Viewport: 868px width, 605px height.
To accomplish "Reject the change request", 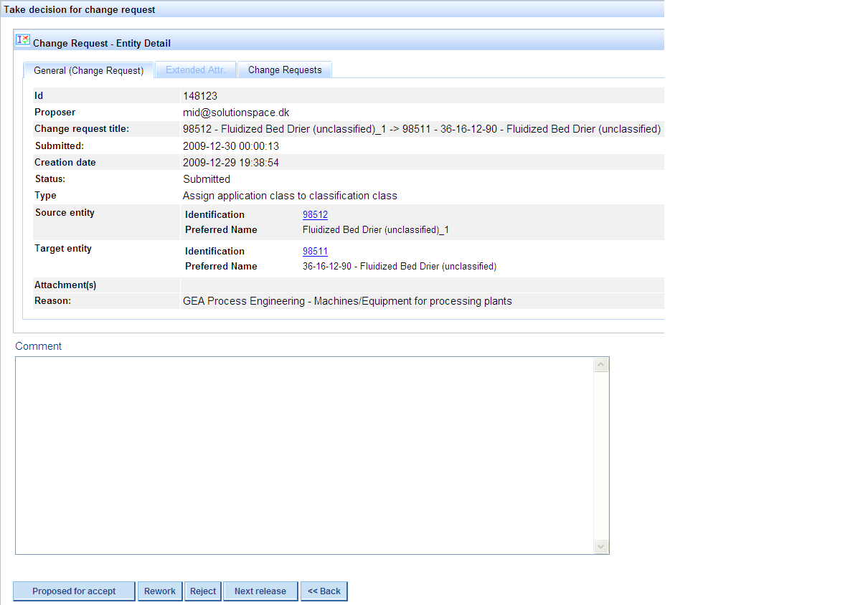I will [x=203, y=591].
